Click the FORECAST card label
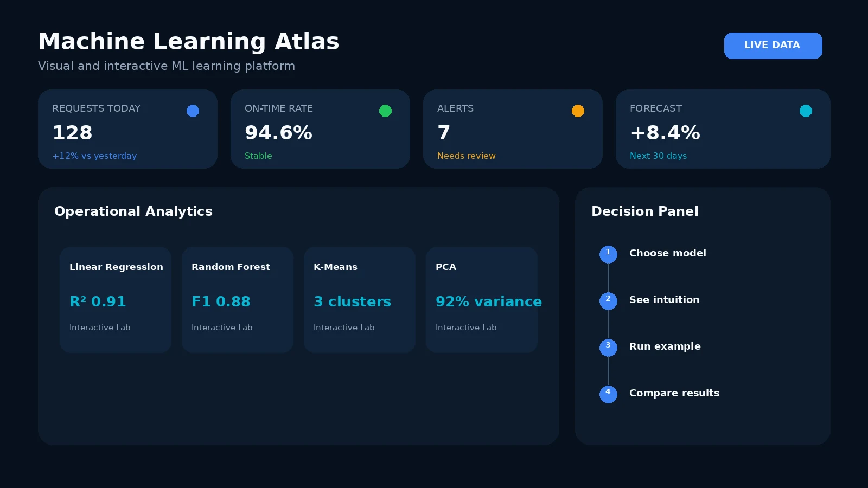The width and height of the screenshot is (868, 488). tap(656, 108)
